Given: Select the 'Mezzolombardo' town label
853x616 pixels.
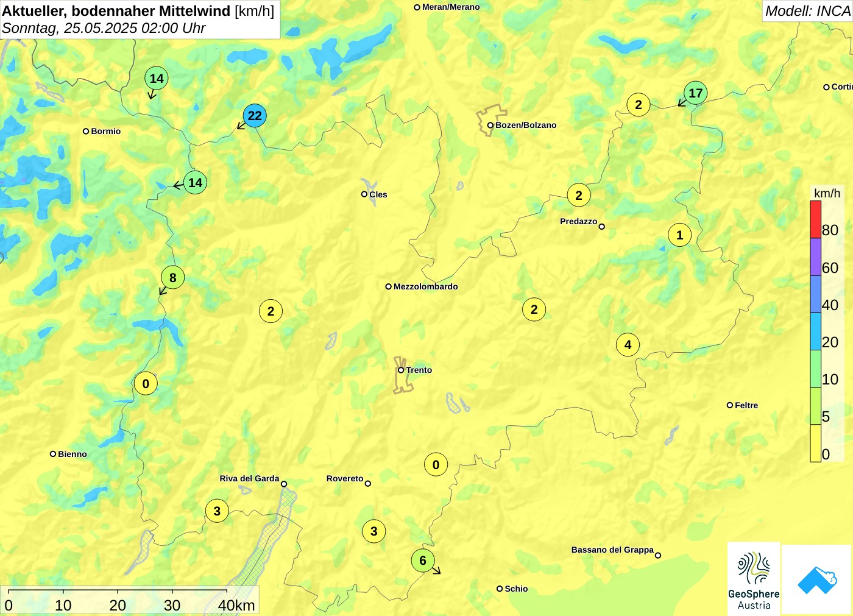Looking at the screenshot, I should pos(425,286).
